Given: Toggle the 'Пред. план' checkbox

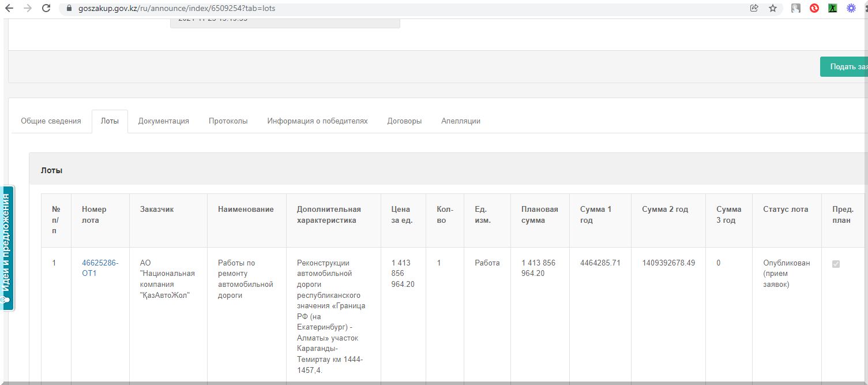Looking at the screenshot, I should [836, 264].
